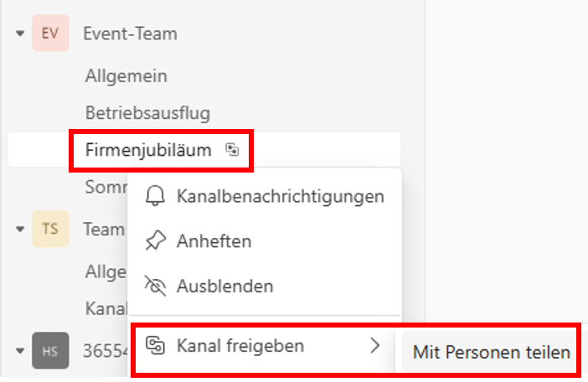
Task: Collapse the HS team using its arrow
Action: click(x=20, y=351)
